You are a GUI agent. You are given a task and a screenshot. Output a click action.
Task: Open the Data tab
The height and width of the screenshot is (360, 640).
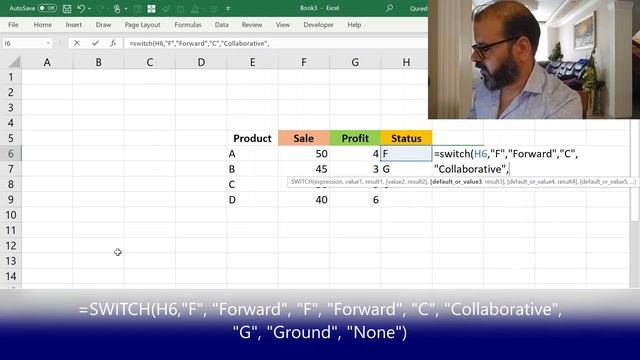pyautogui.click(x=222, y=25)
